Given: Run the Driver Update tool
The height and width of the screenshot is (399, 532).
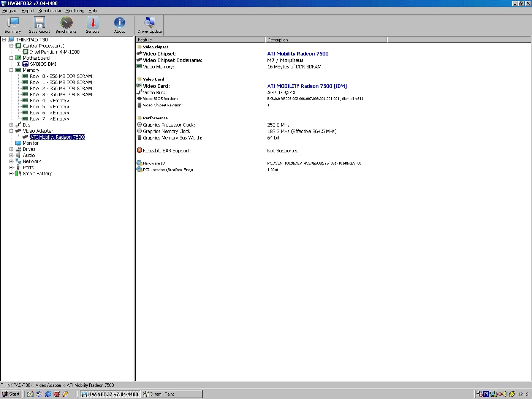Looking at the screenshot, I should pyautogui.click(x=150, y=25).
